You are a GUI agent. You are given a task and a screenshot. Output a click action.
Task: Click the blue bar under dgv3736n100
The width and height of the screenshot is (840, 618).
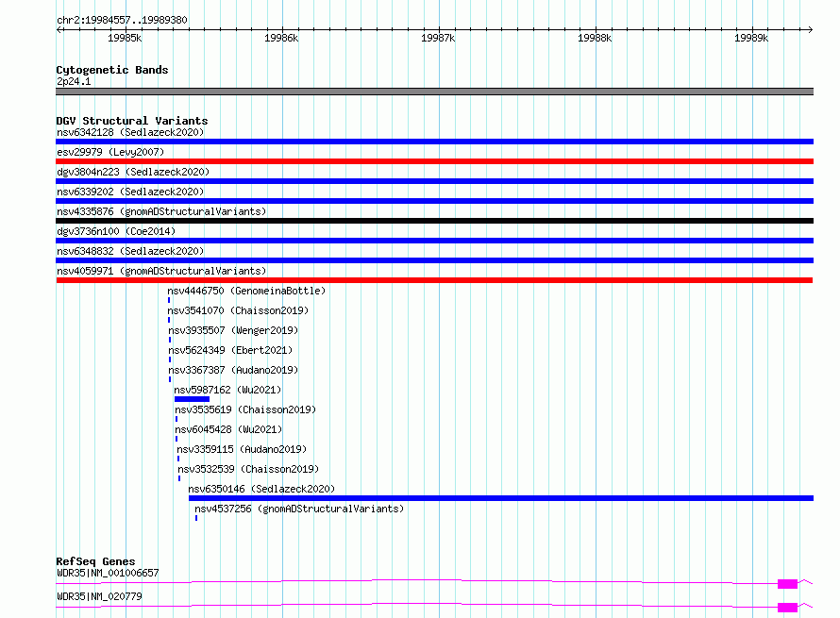pyautogui.click(x=434, y=241)
